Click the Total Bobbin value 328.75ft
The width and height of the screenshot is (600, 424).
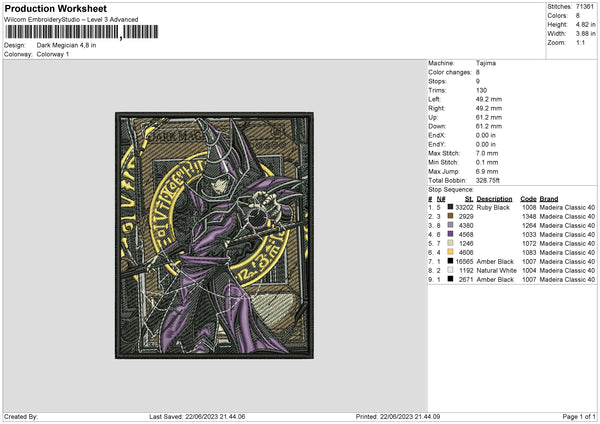point(488,180)
